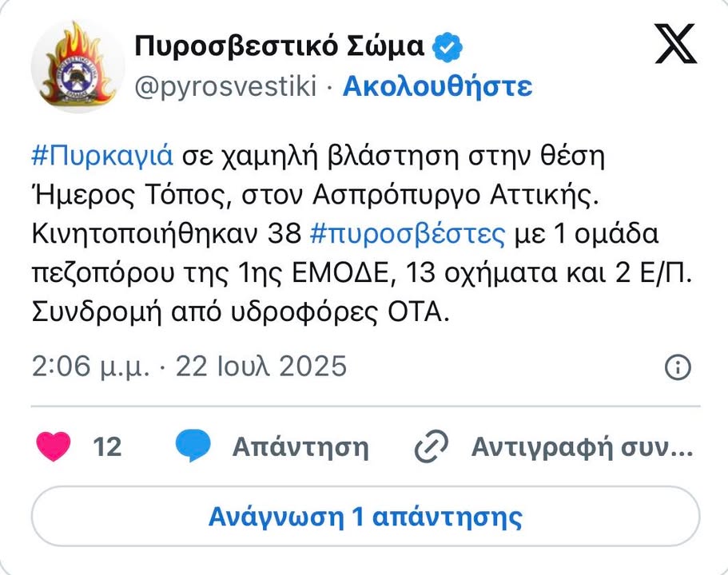The image size is (728, 575).
Task: Click the like count 12
Action: pyautogui.click(x=108, y=447)
